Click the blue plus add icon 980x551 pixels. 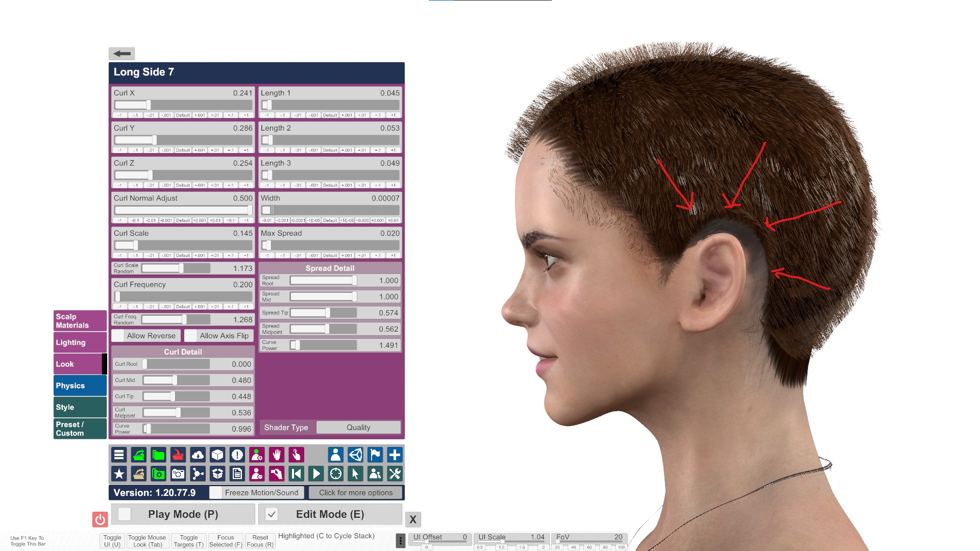395,455
